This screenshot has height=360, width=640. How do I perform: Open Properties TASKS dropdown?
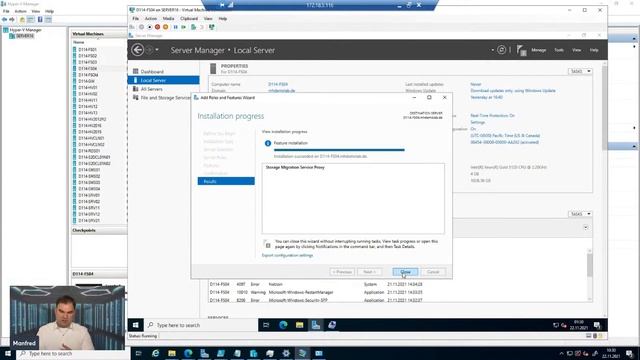(580, 71)
